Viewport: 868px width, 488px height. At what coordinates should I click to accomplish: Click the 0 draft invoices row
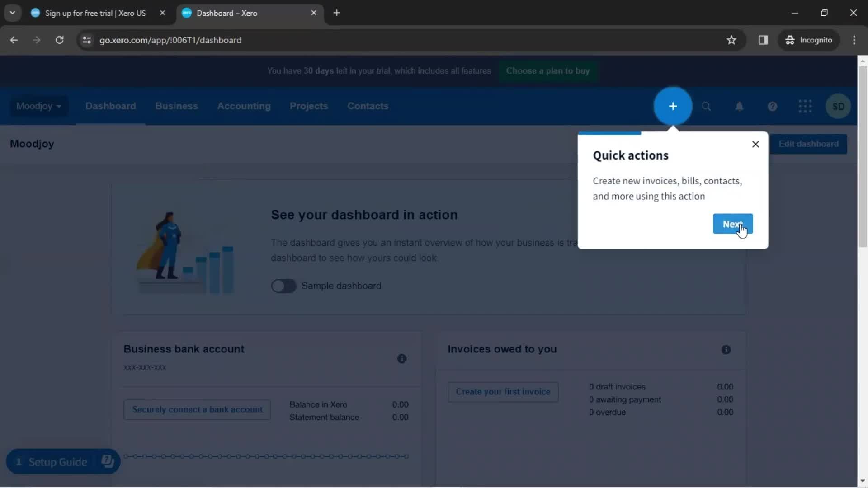pyautogui.click(x=661, y=387)
